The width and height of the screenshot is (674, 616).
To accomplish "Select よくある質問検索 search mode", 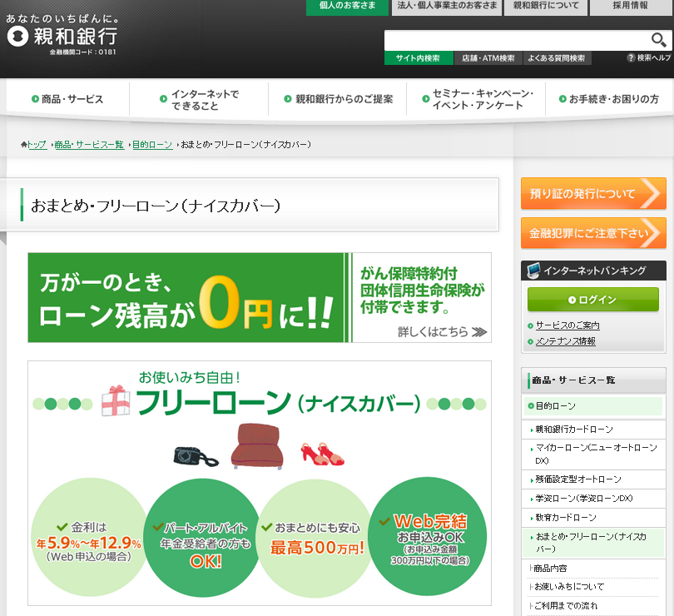I will coord(557,58).
